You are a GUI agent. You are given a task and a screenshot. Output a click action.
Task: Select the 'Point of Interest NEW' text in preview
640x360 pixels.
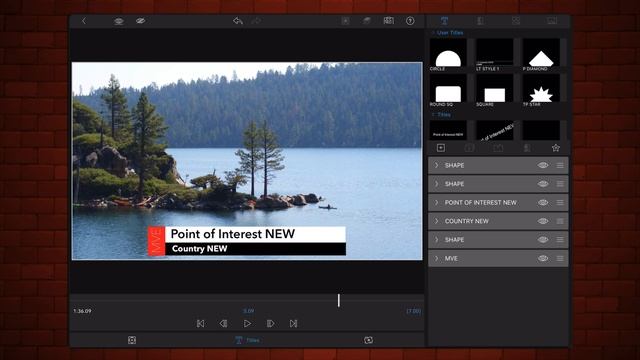[x=233, y=234]
